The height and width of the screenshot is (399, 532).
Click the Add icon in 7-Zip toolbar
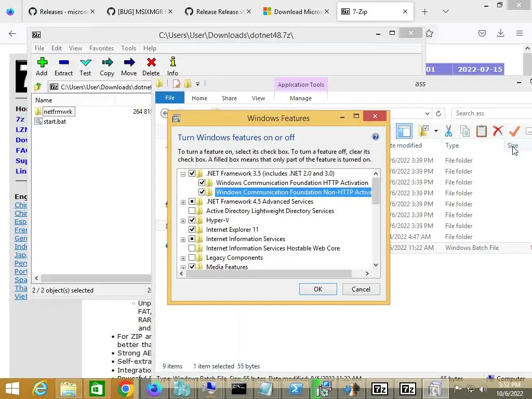pyautogui.click(x=42, y=62)
